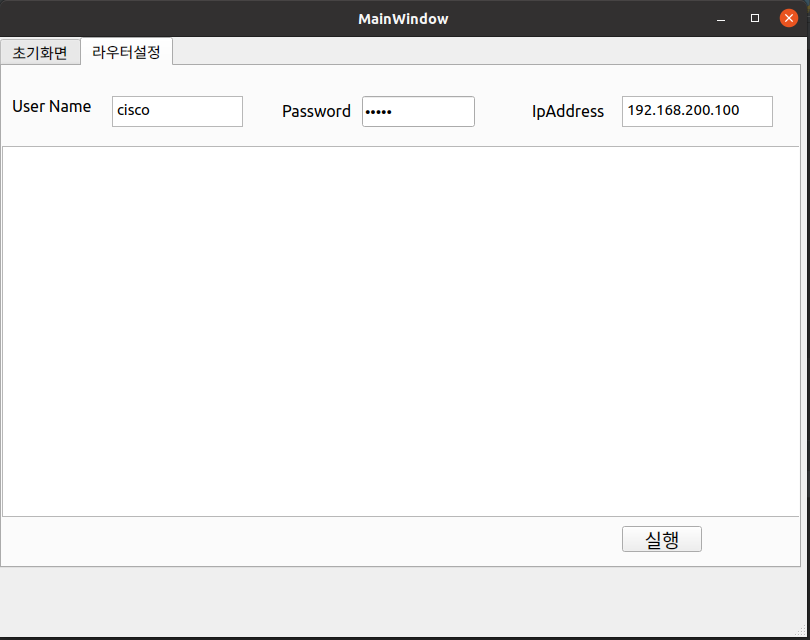Click the MainWindow title text
The image size is (810, 640).
tap(403, 19)
